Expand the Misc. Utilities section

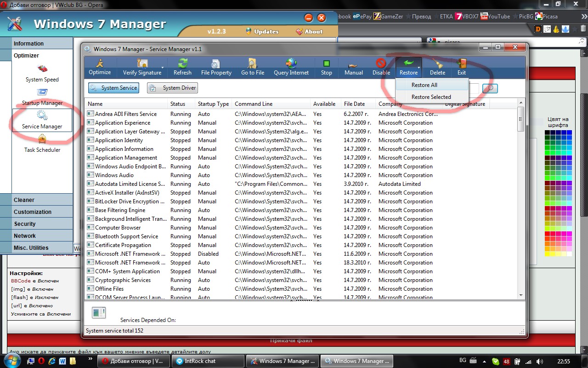click(36, 248)
